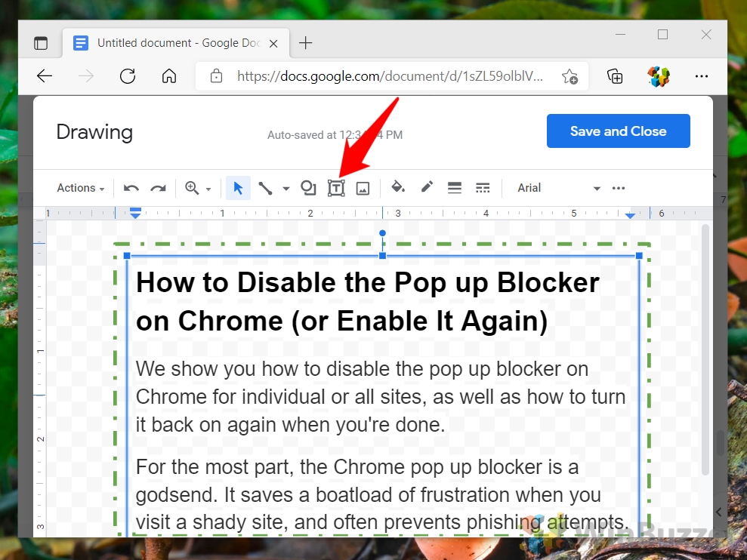
Task: Open the tab actions menu icon
Action: [41, 43]
